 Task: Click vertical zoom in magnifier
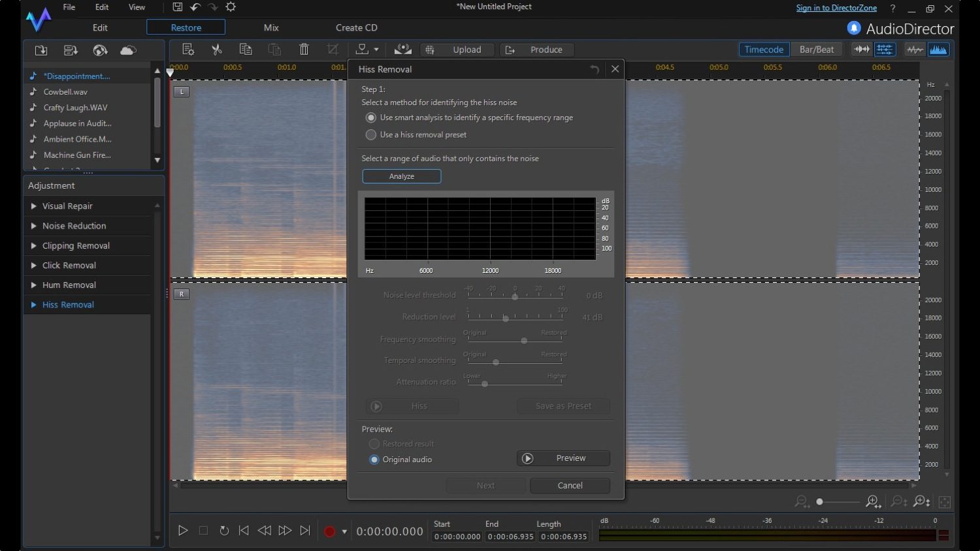(x=922, y=501)
